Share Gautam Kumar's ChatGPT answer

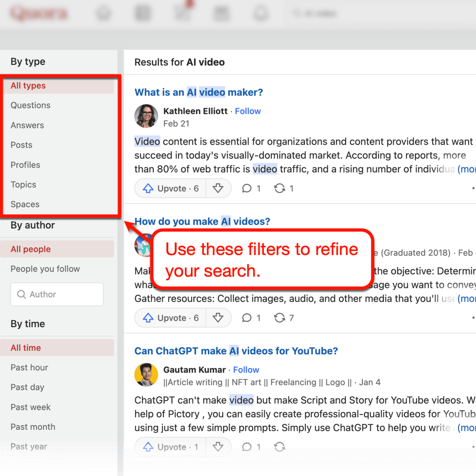[280, 447]
